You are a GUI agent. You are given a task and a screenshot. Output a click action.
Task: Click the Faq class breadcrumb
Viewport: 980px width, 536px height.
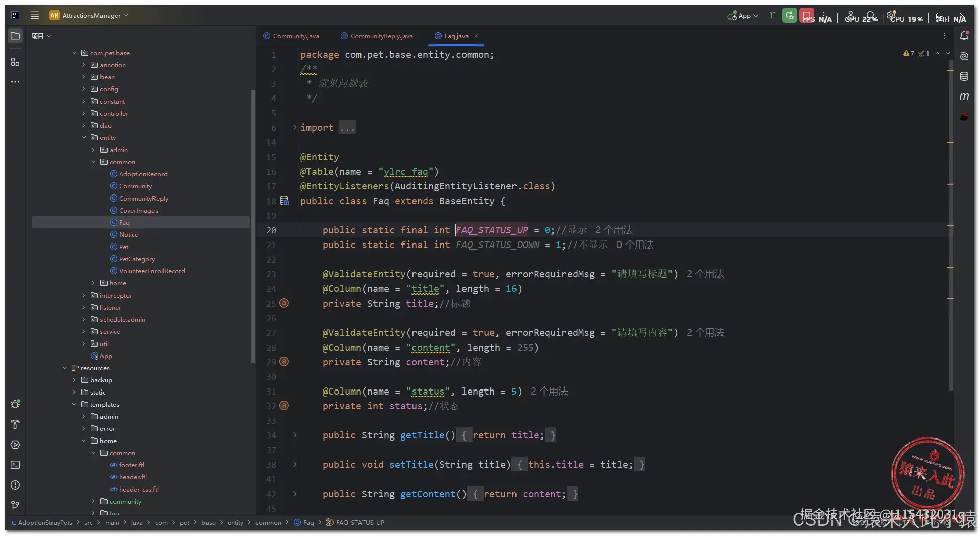[x=304, y=522]
